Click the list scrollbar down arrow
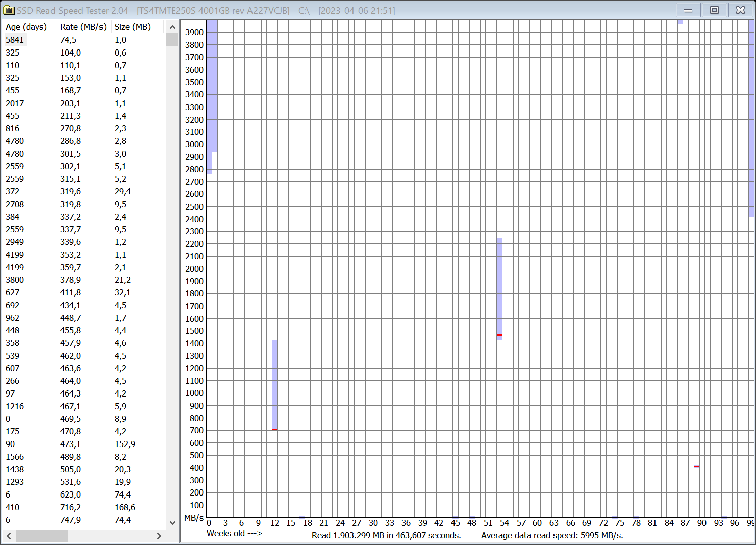The image size is (756, 545). [172, 523]
